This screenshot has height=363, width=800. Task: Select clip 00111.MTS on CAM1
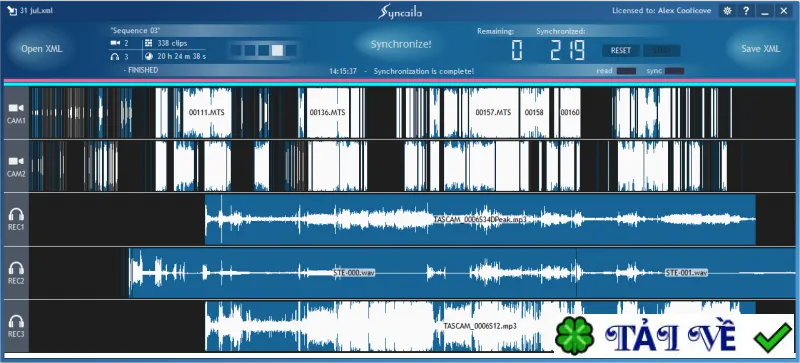207,112
